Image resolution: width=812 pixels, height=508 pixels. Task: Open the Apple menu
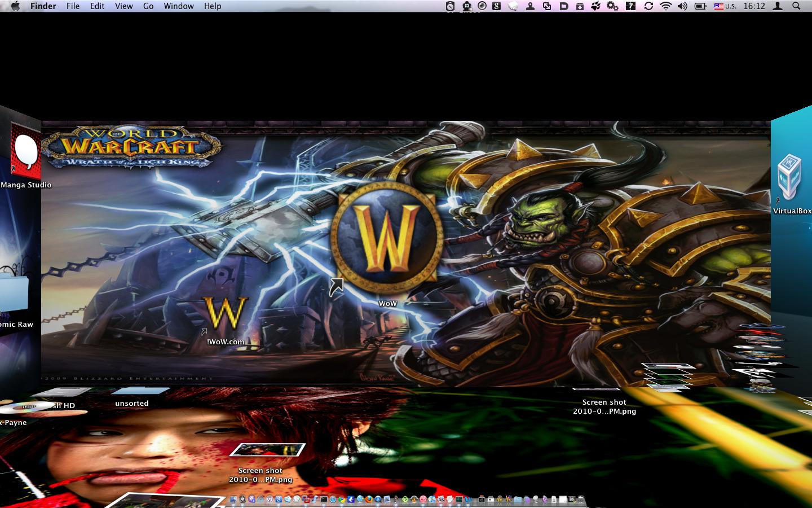point(15,6)
